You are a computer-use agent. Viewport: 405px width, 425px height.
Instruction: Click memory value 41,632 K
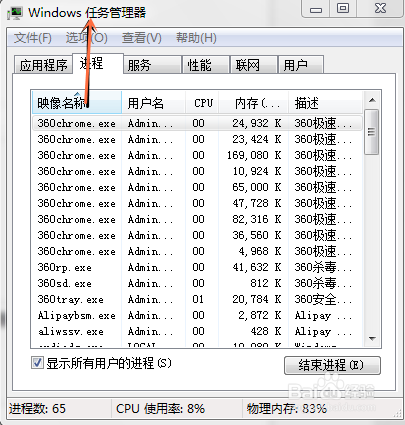click(257, 267)
